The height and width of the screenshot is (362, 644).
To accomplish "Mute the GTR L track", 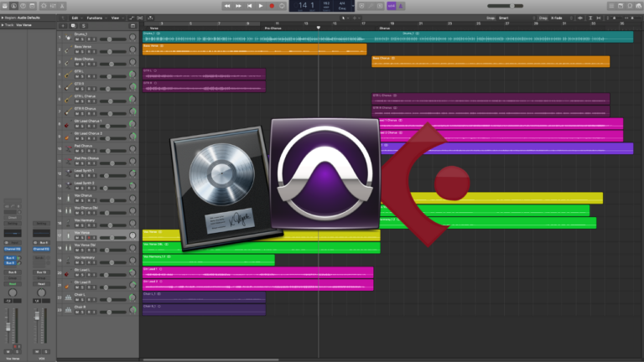I will point(77,76).
